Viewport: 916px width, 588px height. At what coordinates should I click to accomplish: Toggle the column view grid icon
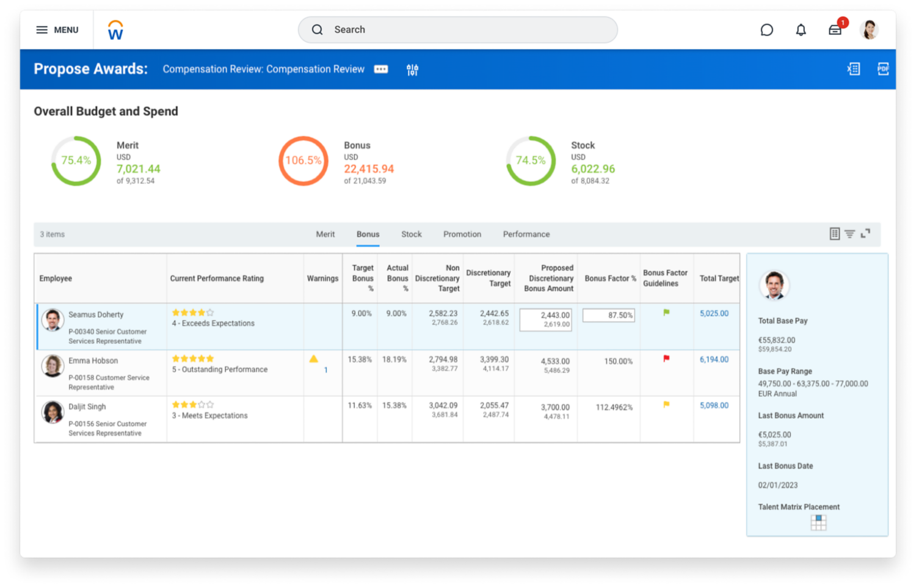click(x=834, y=234)
